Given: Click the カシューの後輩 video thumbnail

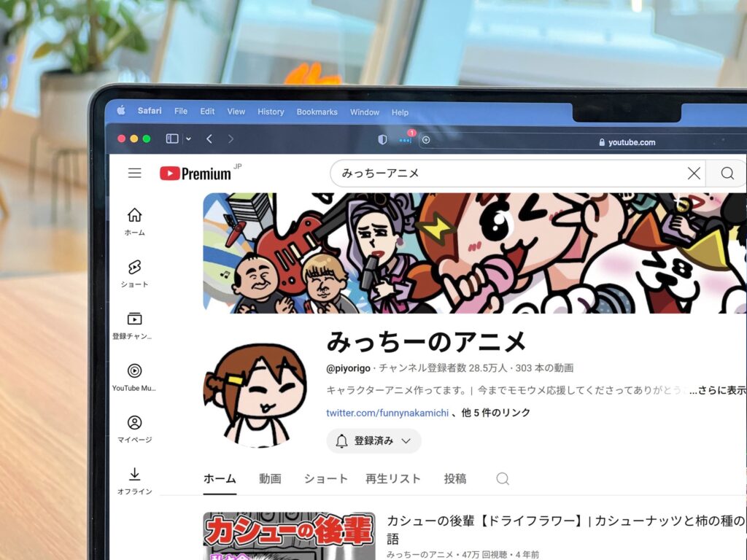Looking at the screenshot, I should point(289,536).
